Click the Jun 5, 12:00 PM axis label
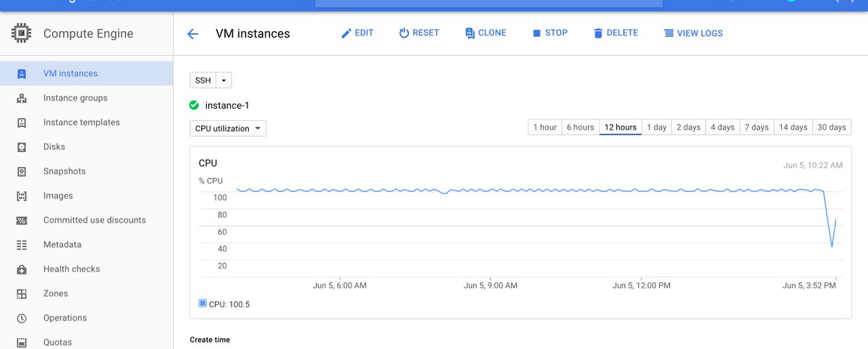868x349 pixels. [642, 286]
